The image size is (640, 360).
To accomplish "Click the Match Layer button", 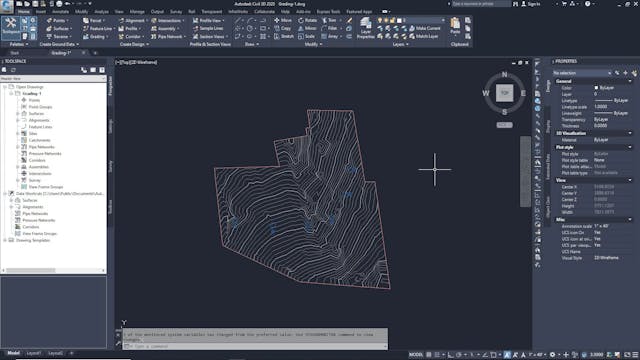I will 424,36.
